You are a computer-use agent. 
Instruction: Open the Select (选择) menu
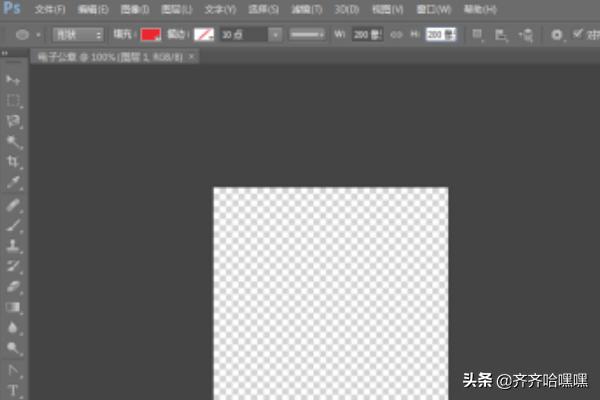[x=263, y=9]
